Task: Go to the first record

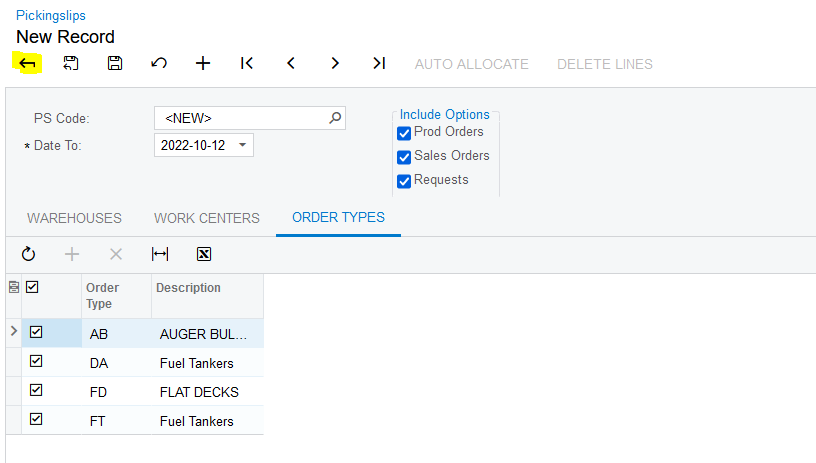Action: 247,63
